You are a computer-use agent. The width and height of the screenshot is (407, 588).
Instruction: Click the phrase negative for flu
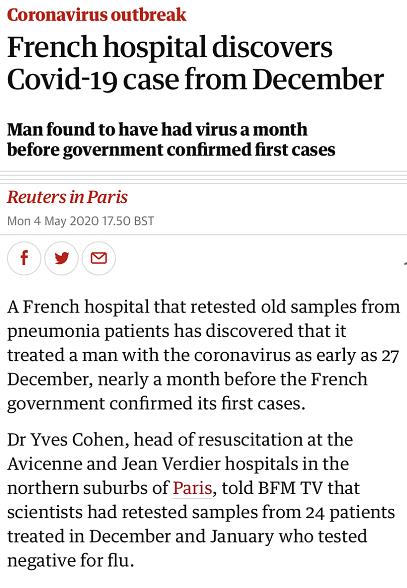click(x=71, y=561)
